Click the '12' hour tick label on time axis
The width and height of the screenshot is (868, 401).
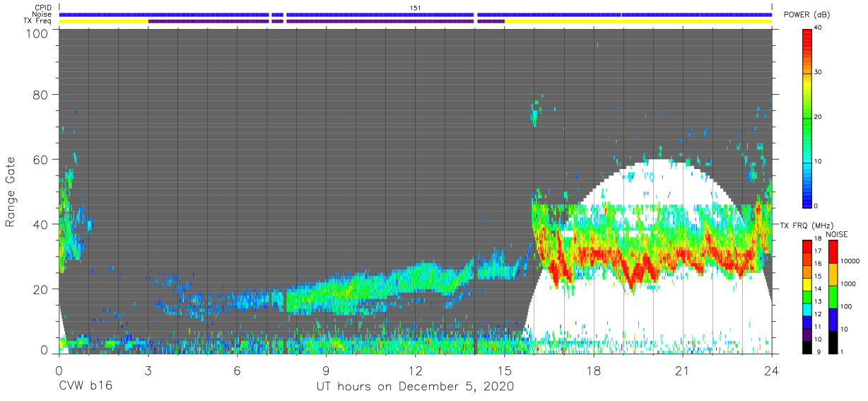click(415, 371)
